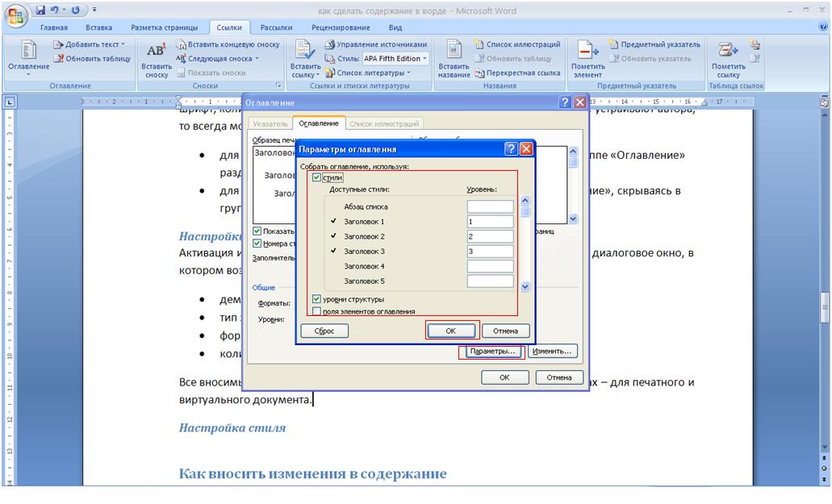Image resolution: width=832 pixels, height=504 pixels.
Task: Confirm with OK in Параметры оглавления
Action: click(450, 331)
